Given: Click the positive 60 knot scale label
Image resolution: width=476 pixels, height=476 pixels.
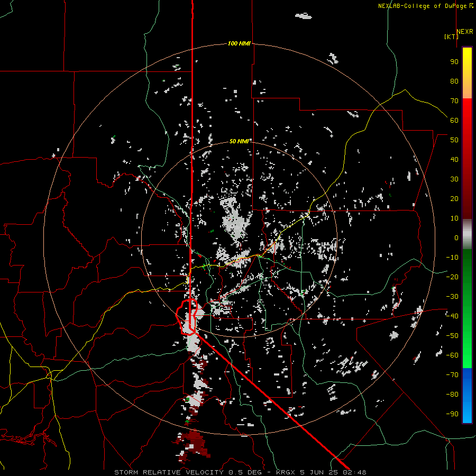Looking at the screenshot, I should coord(454,120).
